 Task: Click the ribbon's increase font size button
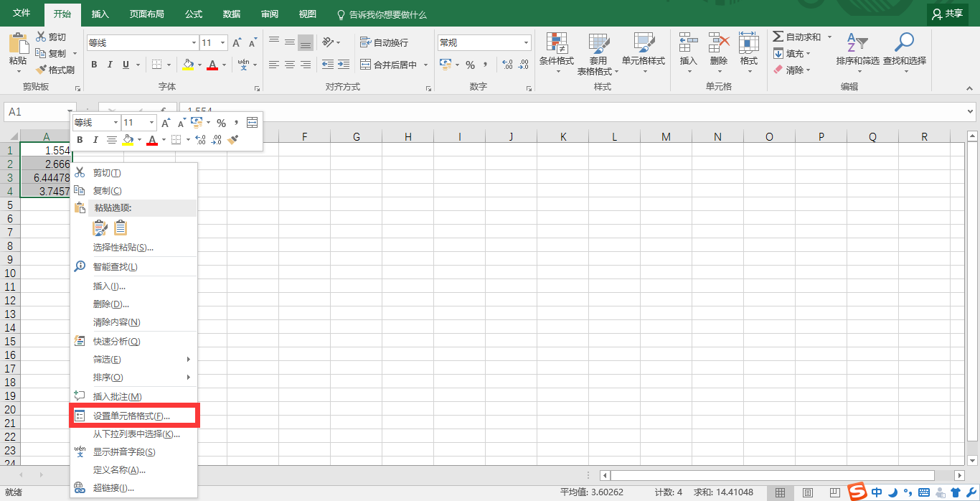pyautogui.click(x=237, y=43)
